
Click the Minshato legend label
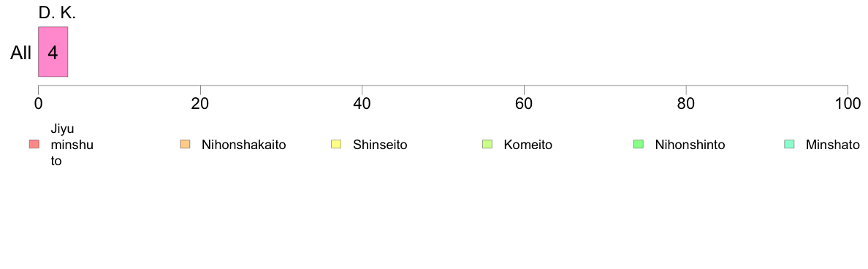[833, 145]
